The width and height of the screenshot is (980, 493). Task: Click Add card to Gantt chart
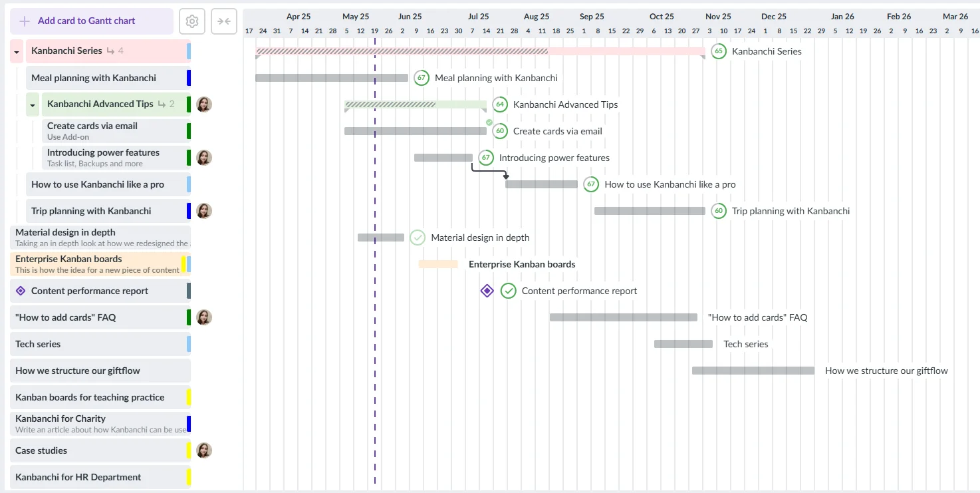click(x=92, y=21)
